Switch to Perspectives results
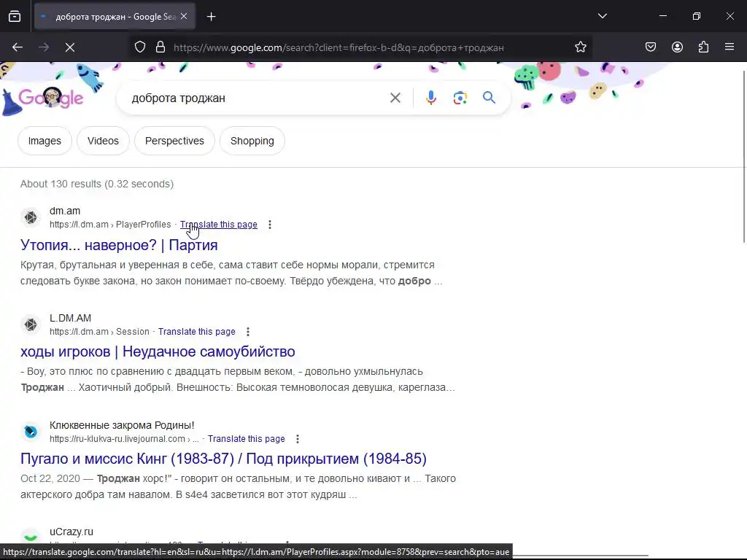The width and height of the screenshot is (747, 560). 174,141
